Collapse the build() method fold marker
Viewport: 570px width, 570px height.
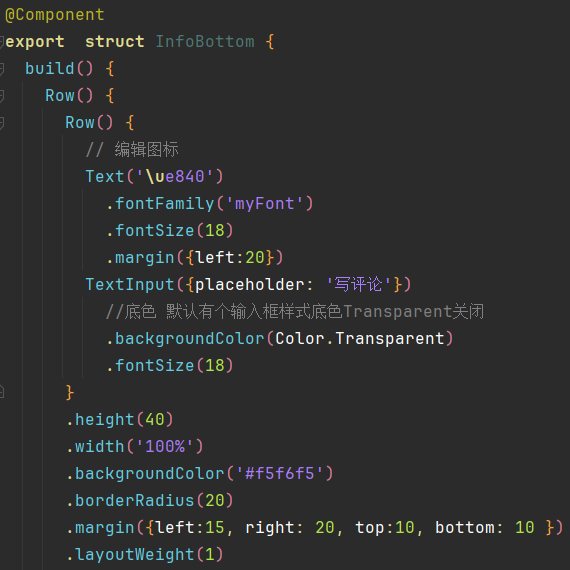click(x=1, y=69)
